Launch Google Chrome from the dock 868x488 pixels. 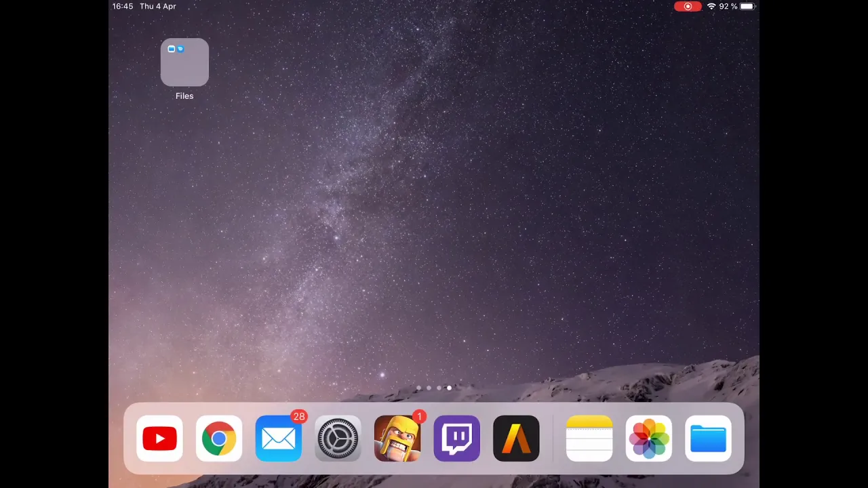[219, 439]
